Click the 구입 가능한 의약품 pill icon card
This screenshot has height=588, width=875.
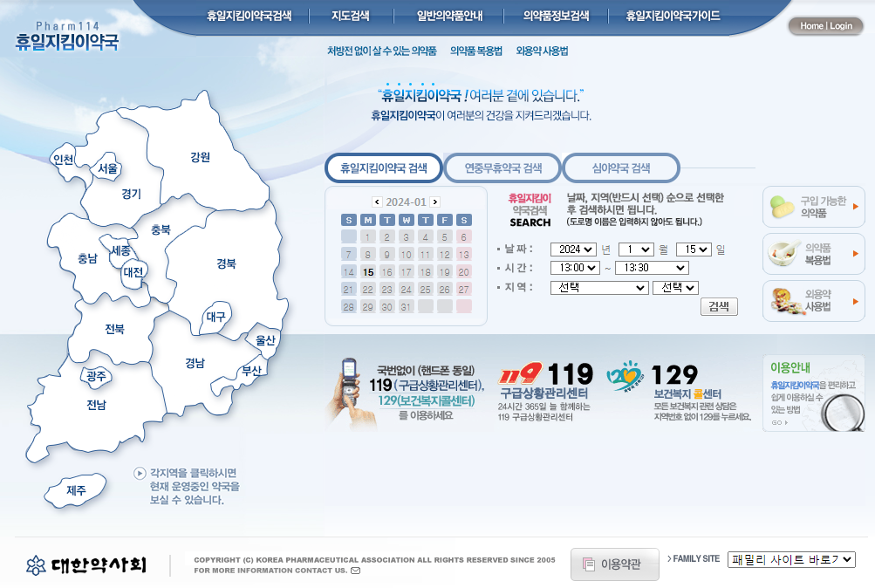[x=814, y=207]
